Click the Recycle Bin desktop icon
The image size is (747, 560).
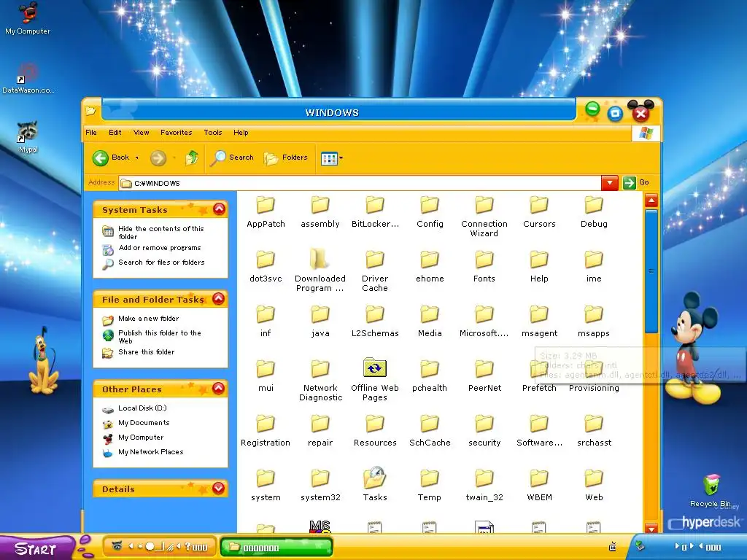(x=711, y=491)
